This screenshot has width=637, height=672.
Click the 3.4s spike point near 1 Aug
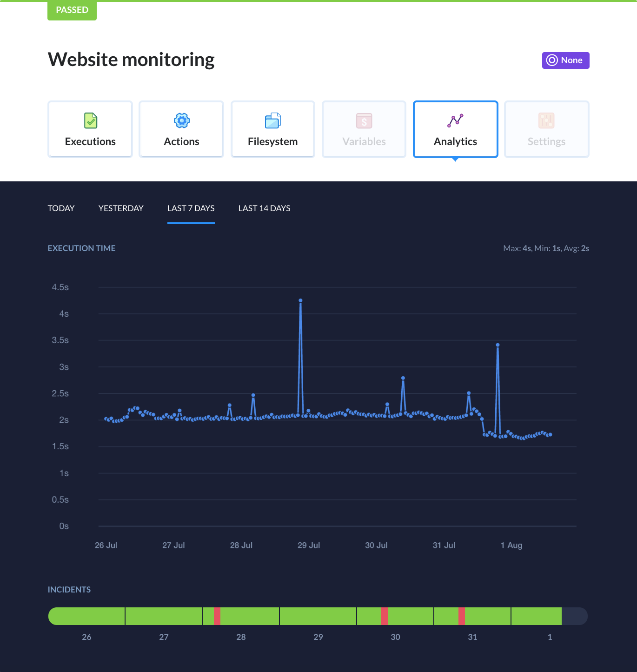click(x=498, y=345)
